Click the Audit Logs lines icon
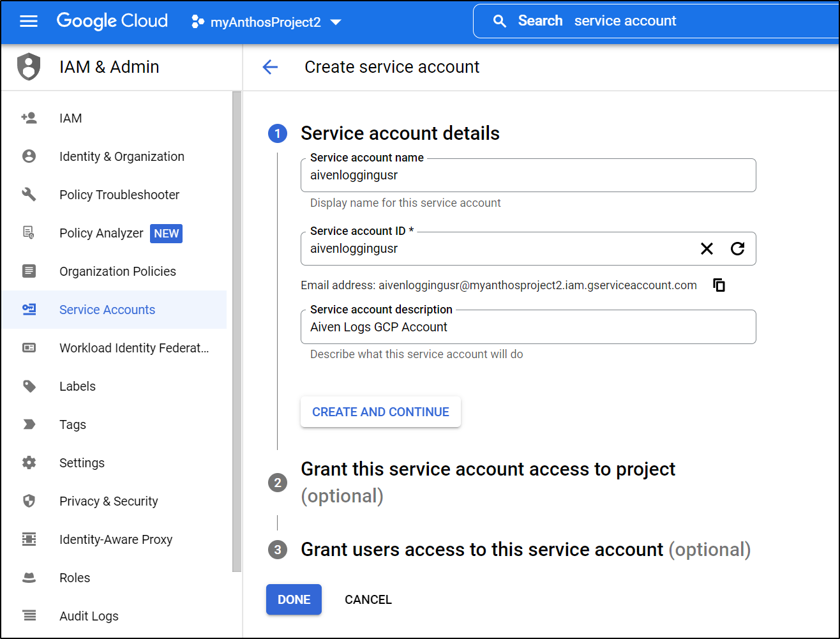 tap(29, 616)
